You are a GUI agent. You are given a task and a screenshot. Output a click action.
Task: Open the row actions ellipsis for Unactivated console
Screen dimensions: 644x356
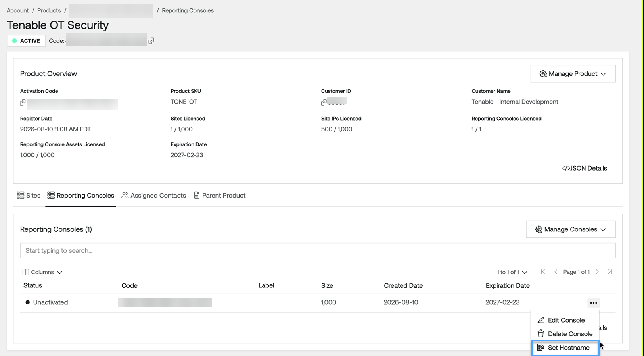click(593, 303)
